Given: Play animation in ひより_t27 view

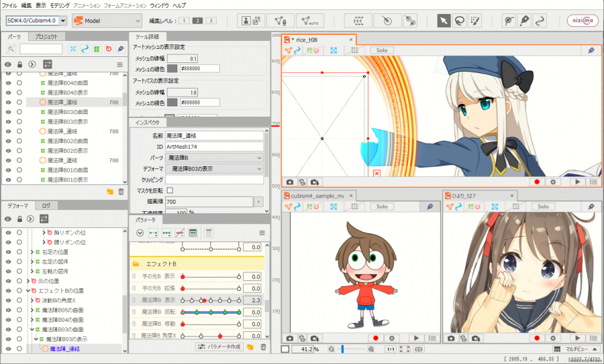Looking at the screenshot, I should (577, 339).
